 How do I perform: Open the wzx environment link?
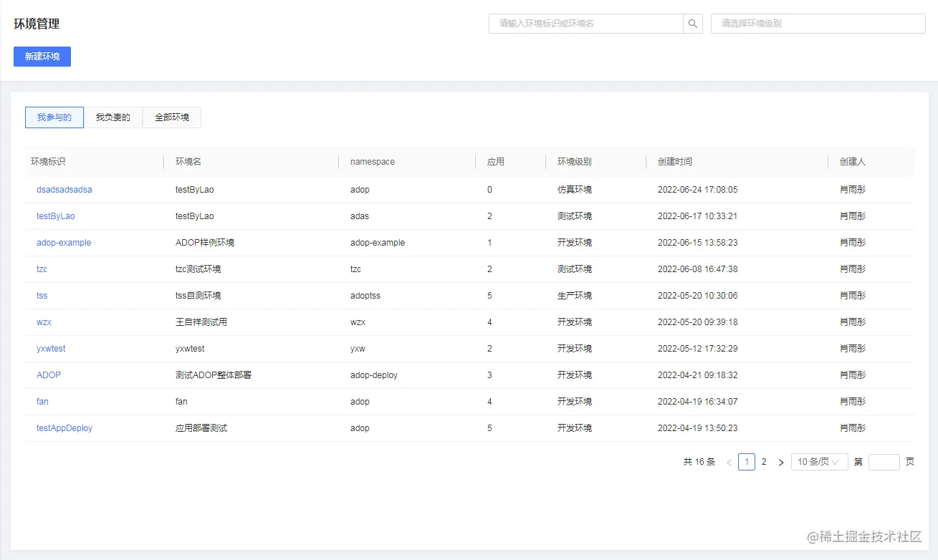point(44,322)
